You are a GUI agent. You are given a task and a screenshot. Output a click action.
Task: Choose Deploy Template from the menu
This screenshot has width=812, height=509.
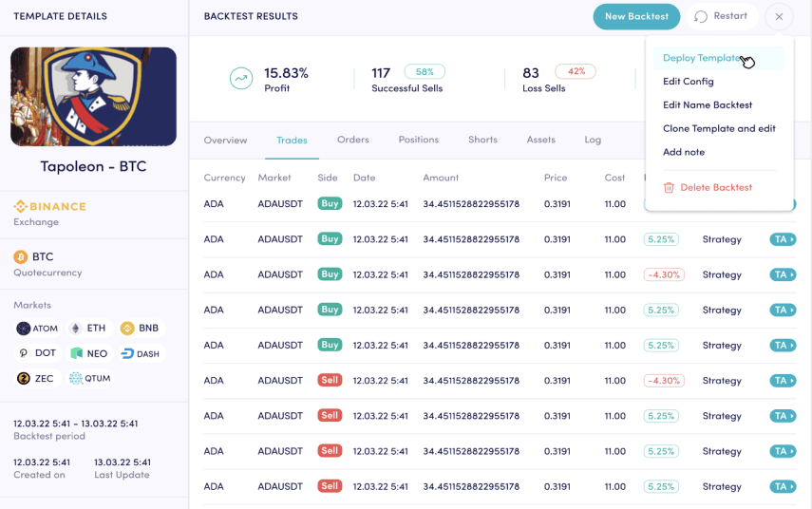pyautogui.click(x=702, y=58)
